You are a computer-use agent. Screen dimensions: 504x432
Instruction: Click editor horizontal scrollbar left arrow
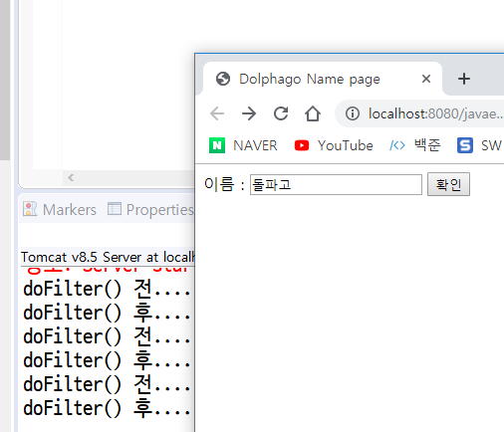(71, 178)
